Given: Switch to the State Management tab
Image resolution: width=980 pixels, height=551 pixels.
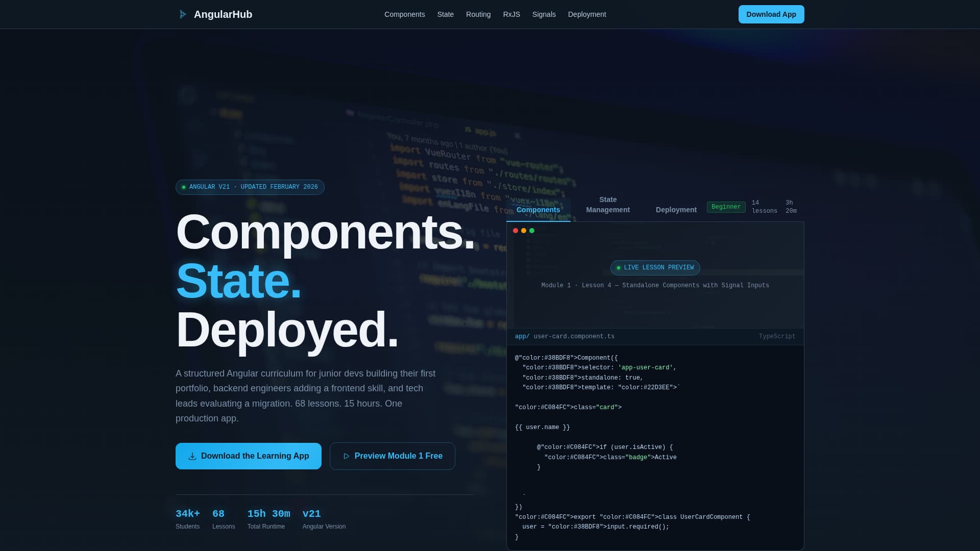Looking at the screenshot, I should coord(607,205).
